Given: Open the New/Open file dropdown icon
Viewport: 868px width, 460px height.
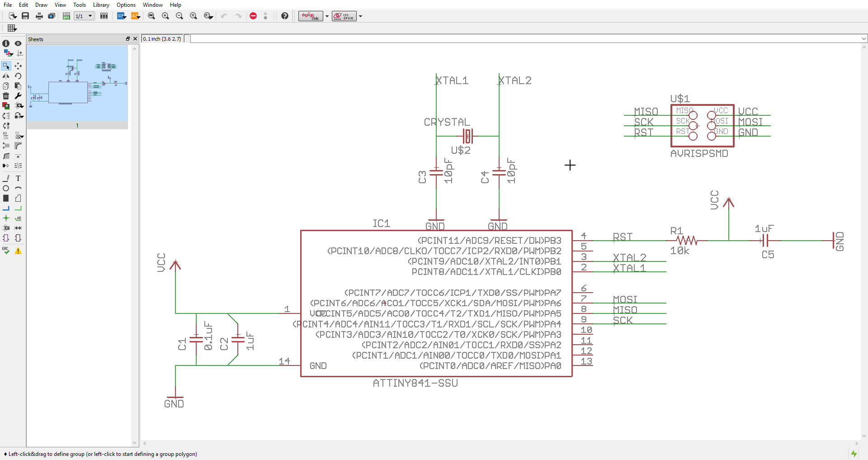Looking at the screenshot, I should [x=12, y=16].
